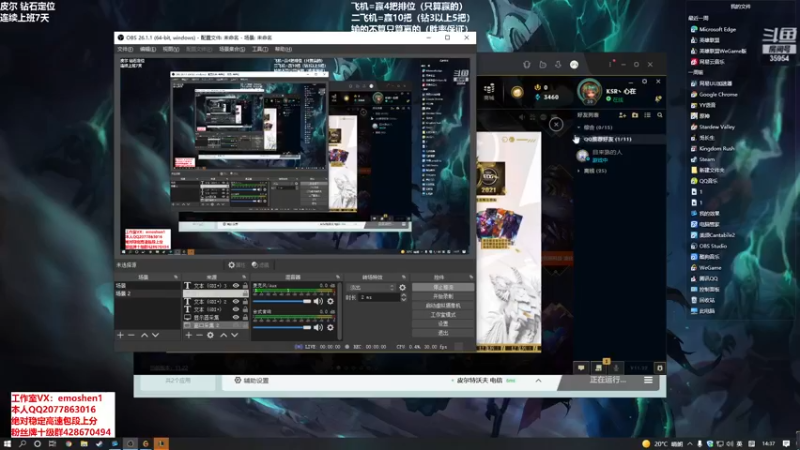Open Windows Start button
This screenshot has height=450, width=800.
[x=7, y=444]
